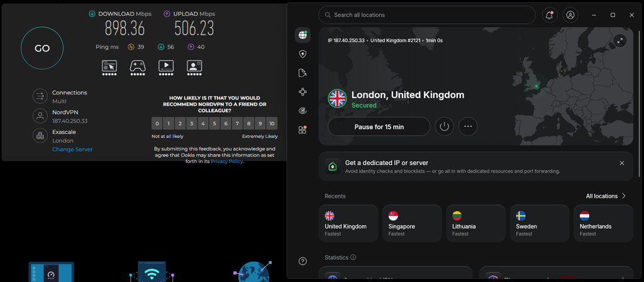Maximize the NordVPN window
Screen dimensions: 644x282
click(613, 15)
